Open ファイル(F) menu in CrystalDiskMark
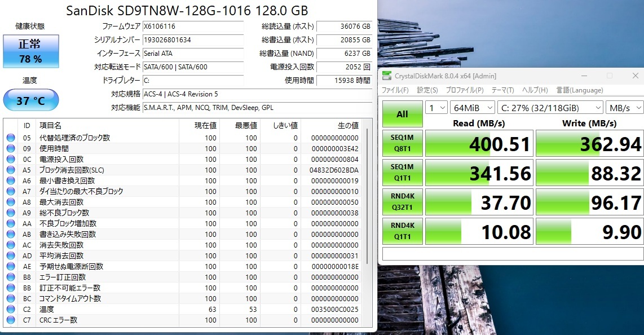 [x=395, y=90]
